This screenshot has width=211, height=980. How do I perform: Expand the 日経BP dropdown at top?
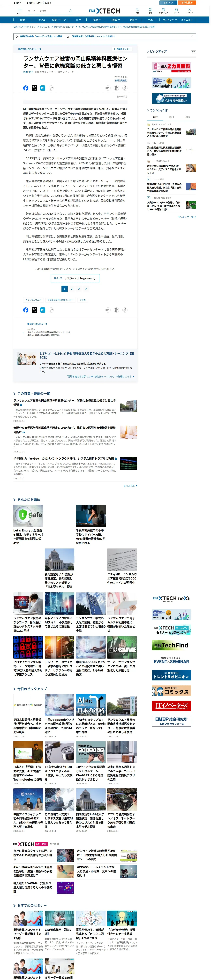[18, 2]
